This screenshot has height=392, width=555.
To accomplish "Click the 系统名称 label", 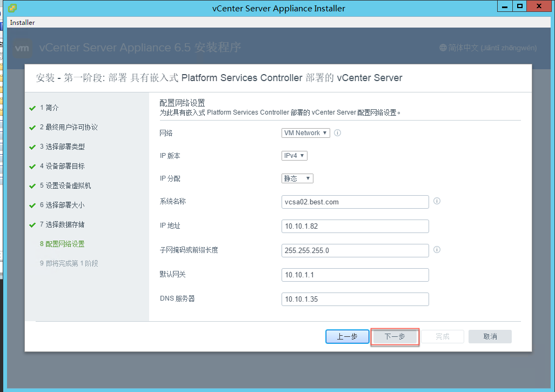I will 173,201.
